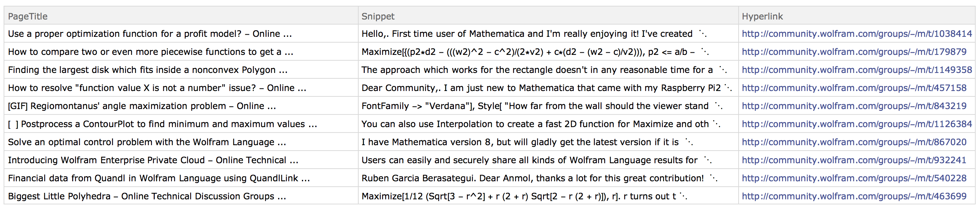Image resolution: width=980 pixels, height=208 pixels.
Task: Expand the elided snippet about Regiomontanus FontFamily Verdana
Action: [x=718, y=106]
